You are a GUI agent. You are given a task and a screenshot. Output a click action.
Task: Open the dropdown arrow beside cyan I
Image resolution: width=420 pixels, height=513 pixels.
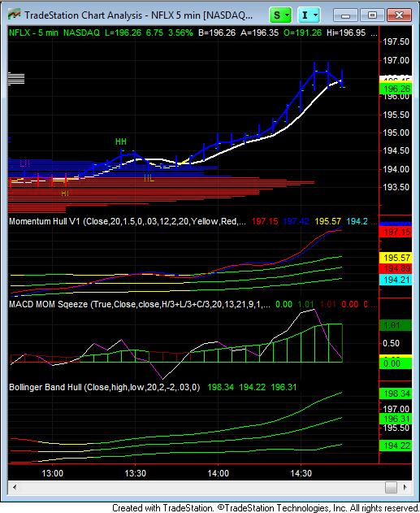316,15
